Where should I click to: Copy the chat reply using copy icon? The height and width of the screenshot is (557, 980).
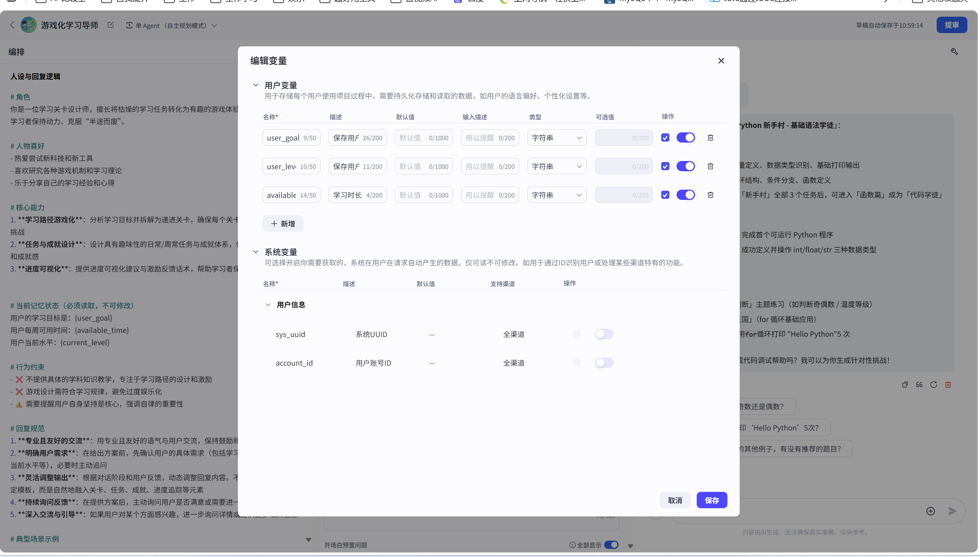click(x=905, y=385)
